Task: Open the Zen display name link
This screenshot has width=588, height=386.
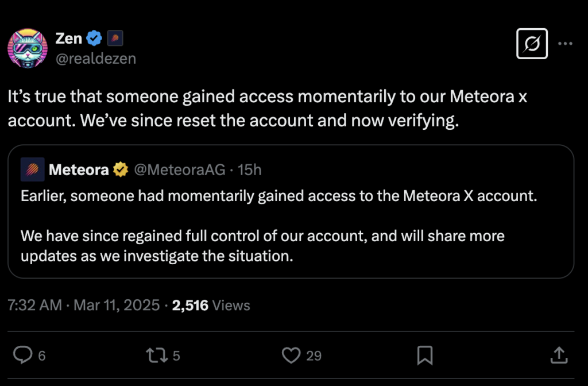Action: 69,38
